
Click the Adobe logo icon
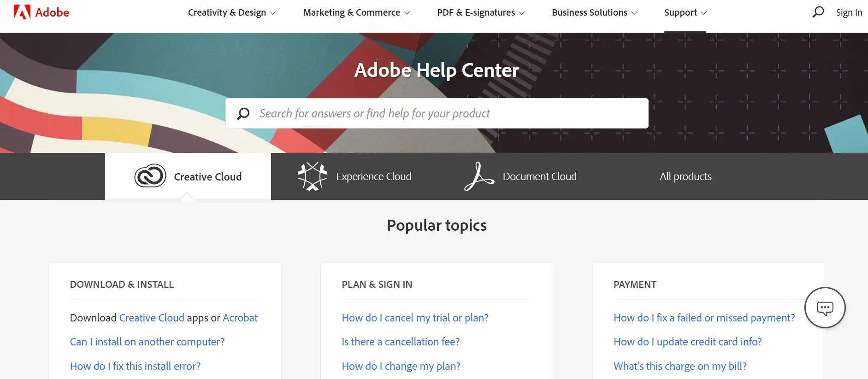pos(22,12)
